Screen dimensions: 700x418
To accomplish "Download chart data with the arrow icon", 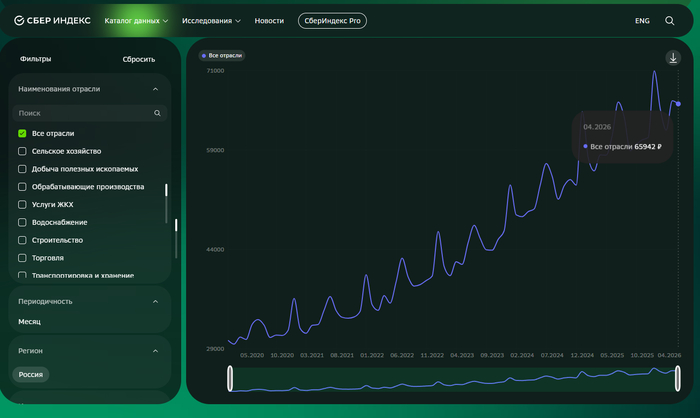I will coord(673,58).
